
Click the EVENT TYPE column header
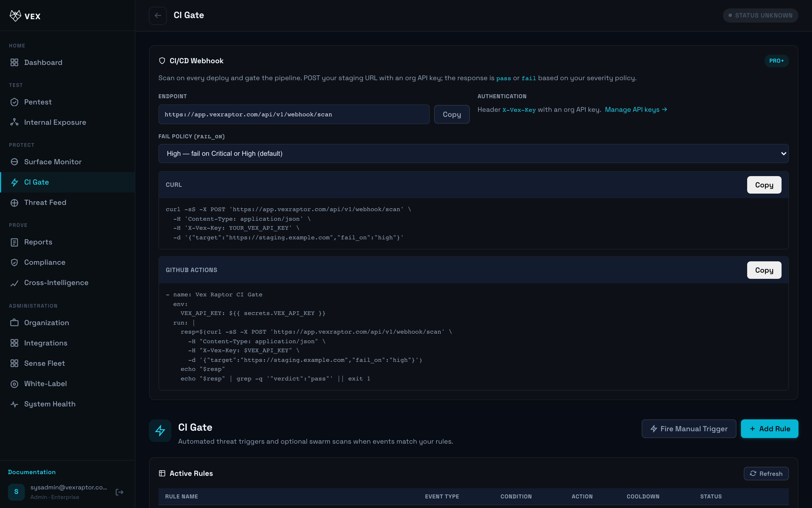point(442,497)
